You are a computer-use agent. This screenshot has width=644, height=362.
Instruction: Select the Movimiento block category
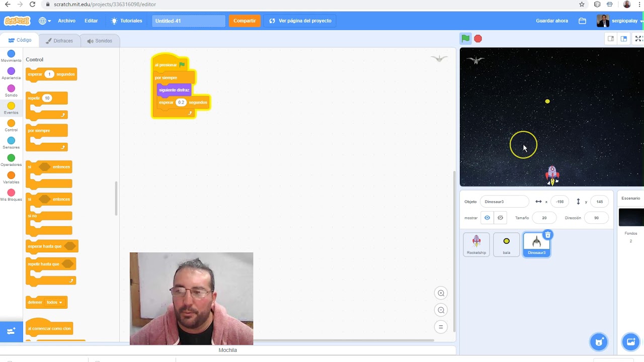click(11, 56)
